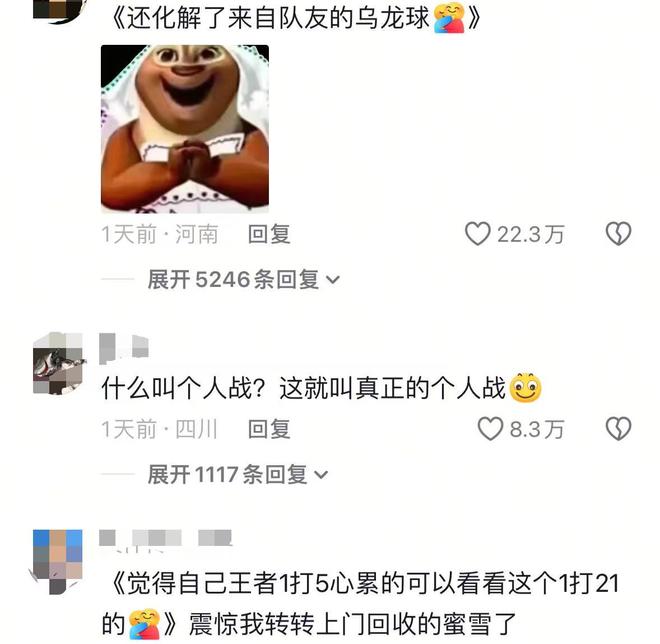The height and width of the screenshot is (644, 660).
Task: Reply to the 河南 comment via 回复
Action: 269,234
